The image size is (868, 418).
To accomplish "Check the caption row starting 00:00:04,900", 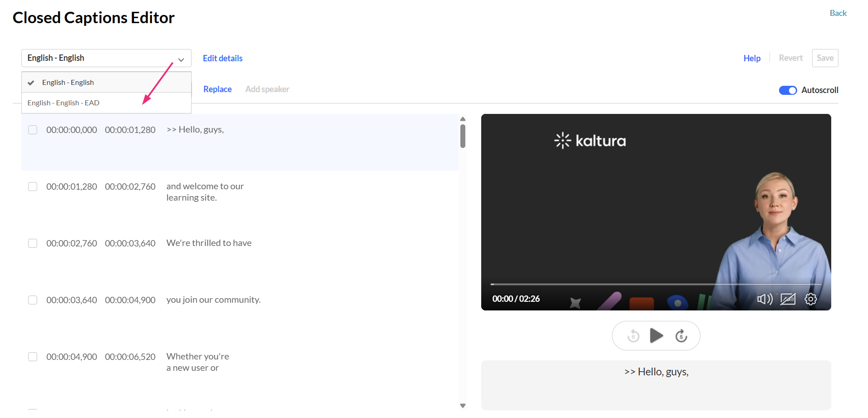I will click(x=33, y=357).
